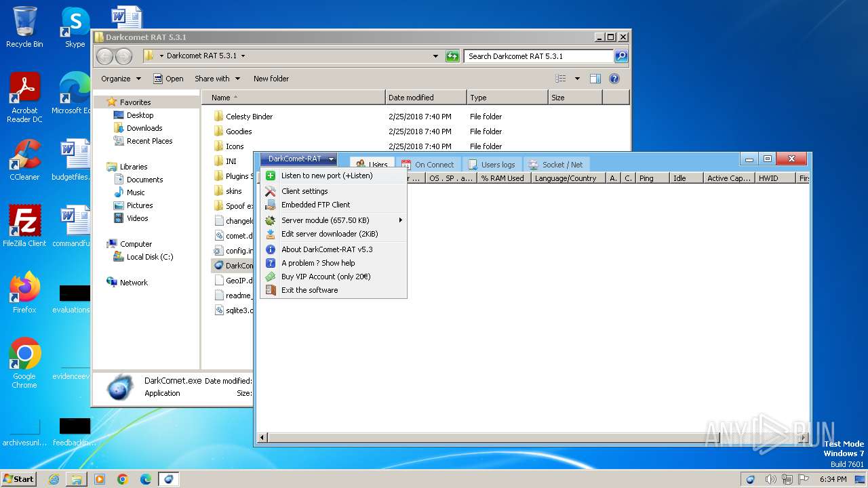868x488 pixels.
Task: Click the Embedded FTP Client icon
Action: point(271,205)
